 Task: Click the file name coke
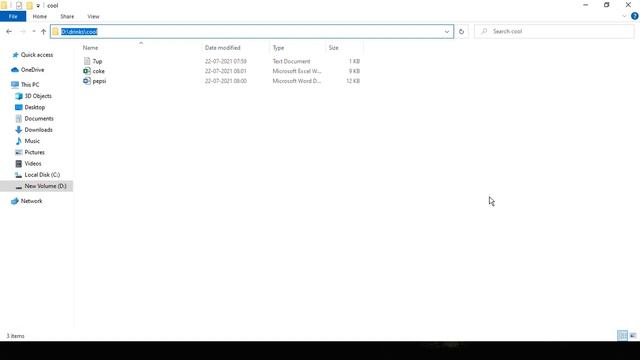coord(98,71)
